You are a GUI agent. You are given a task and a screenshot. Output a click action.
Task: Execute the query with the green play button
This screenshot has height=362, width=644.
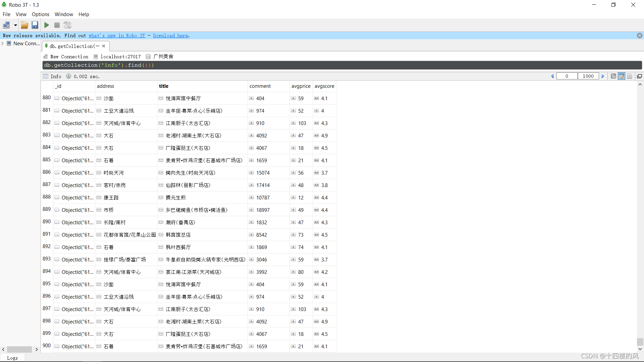pos(47,25)
